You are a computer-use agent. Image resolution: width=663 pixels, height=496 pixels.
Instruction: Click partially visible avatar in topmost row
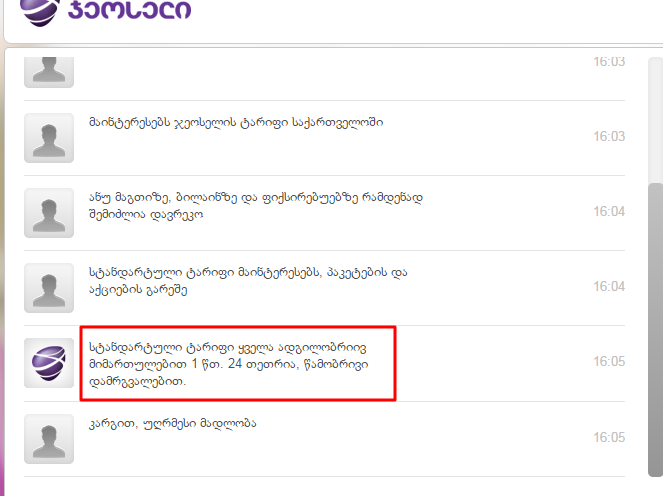tap(49, 72)
